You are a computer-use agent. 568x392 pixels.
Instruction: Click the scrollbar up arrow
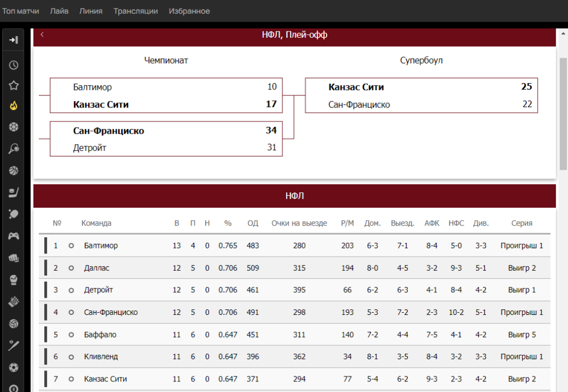[x=563, y=33]
